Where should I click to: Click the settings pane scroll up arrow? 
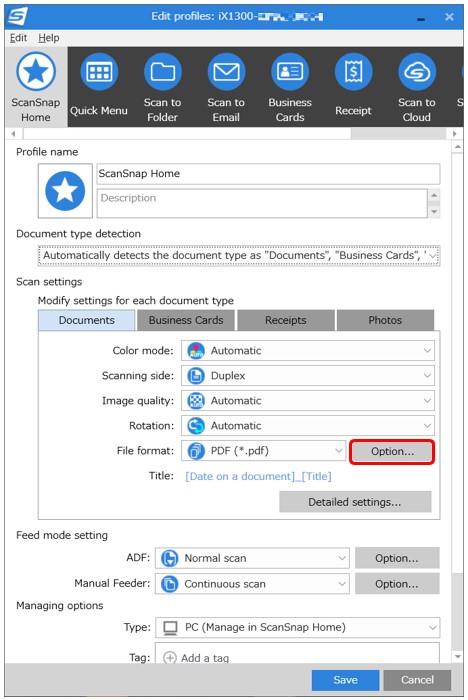pyautogui.click(x=457, y=146)
